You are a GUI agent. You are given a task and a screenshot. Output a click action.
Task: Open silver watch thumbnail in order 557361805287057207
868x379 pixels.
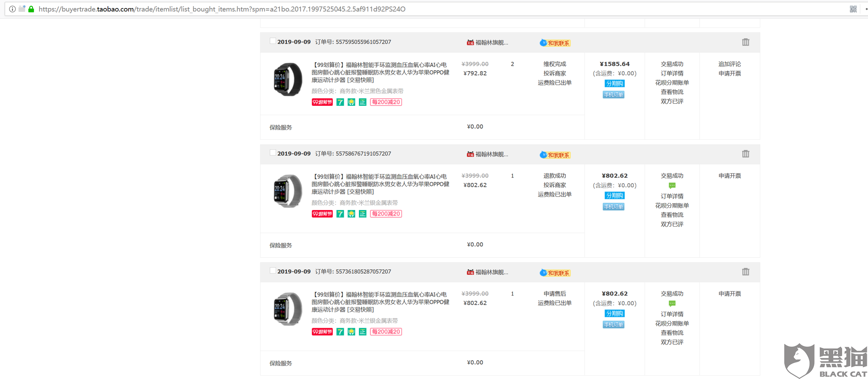point(288,309)
